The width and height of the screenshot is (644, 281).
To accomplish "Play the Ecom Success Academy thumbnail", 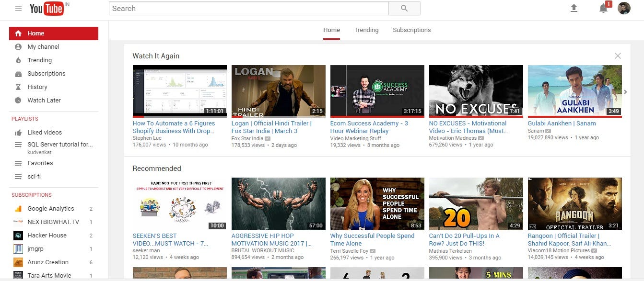I will [377, 91].
